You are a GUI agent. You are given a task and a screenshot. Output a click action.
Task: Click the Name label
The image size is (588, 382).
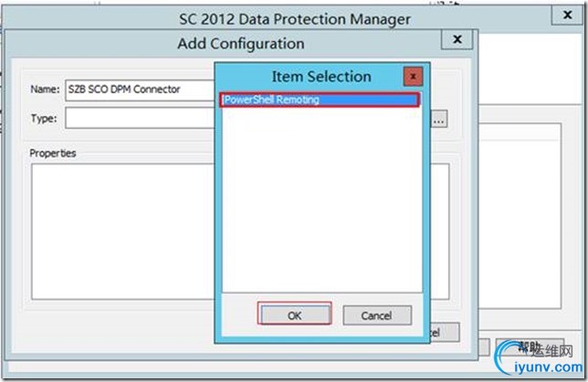point(45,90)
